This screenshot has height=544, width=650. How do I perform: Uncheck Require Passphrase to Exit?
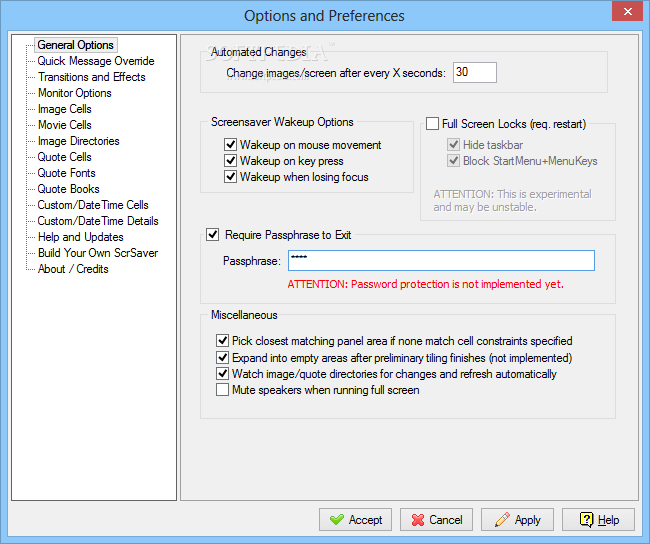213,235
